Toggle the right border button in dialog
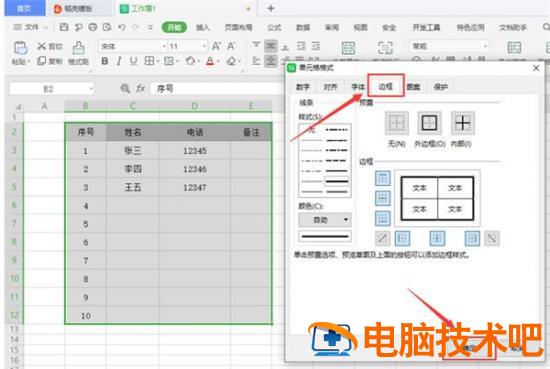Screen dimensions: 550x369 pos(472,239)
